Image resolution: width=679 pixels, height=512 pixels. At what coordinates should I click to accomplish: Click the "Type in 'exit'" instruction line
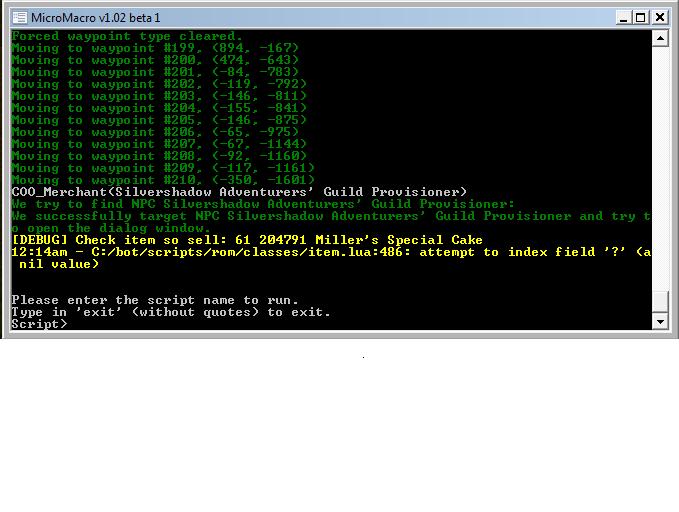pyautogui.click(x=171, y=312)
